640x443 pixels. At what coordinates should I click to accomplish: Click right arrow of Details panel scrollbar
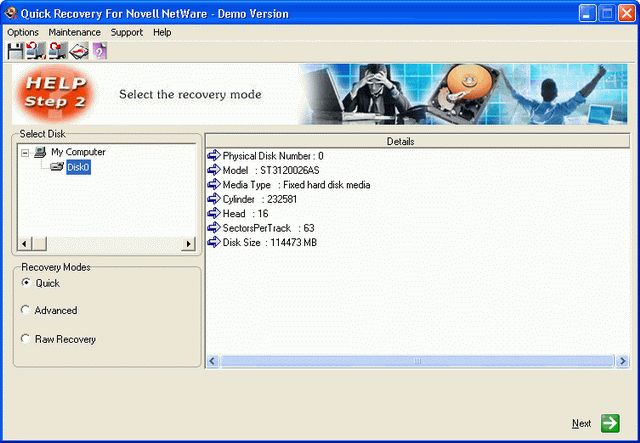click(x=622, y=361)
